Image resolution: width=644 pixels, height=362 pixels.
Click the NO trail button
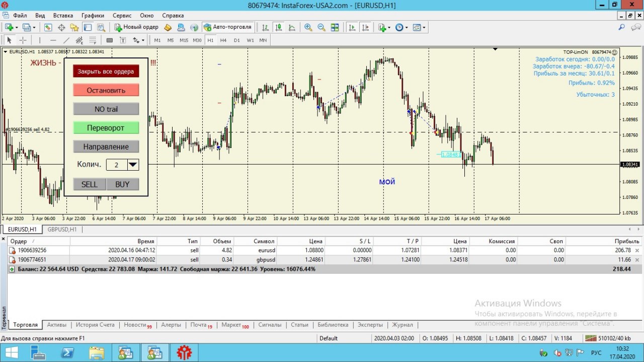[x=106, y=109]
